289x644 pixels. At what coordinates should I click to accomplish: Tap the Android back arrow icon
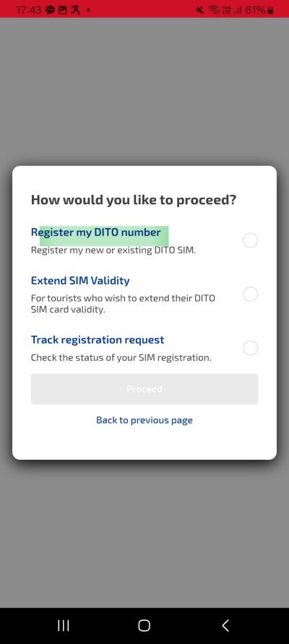click(x=225, y=625)
